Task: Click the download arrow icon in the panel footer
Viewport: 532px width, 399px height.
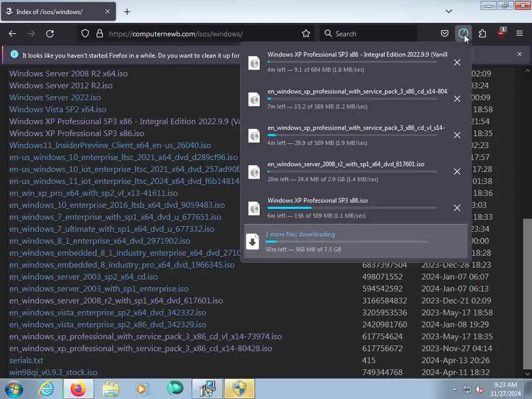Action: pos(252,242)
